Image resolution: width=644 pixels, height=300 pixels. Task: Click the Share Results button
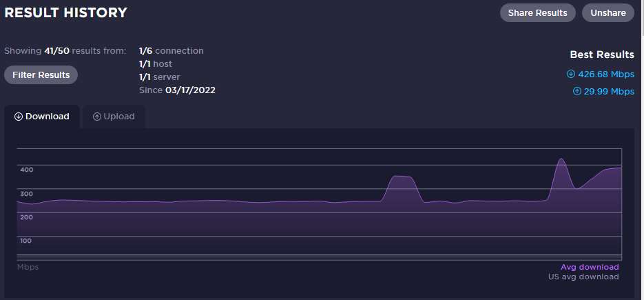[x=537, y=12]
